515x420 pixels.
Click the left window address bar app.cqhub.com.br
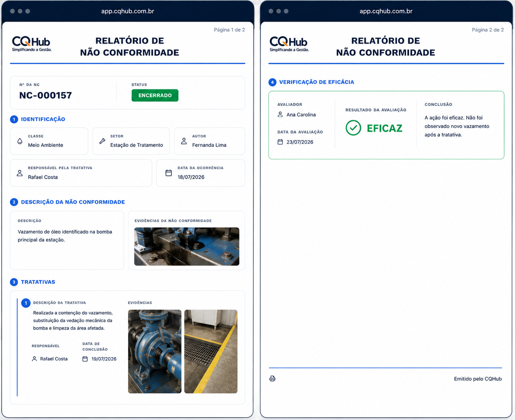tap(128, 11)
